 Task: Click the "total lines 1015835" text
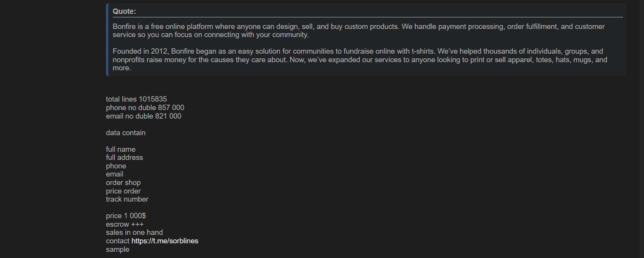136,99
